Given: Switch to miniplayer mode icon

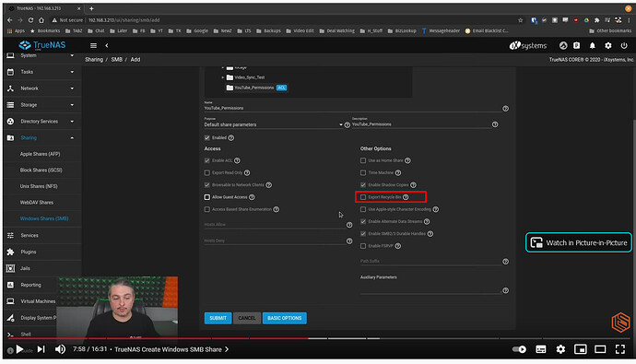Looking at the screenshot, I should pyautogui.click(x=581, y=349).
